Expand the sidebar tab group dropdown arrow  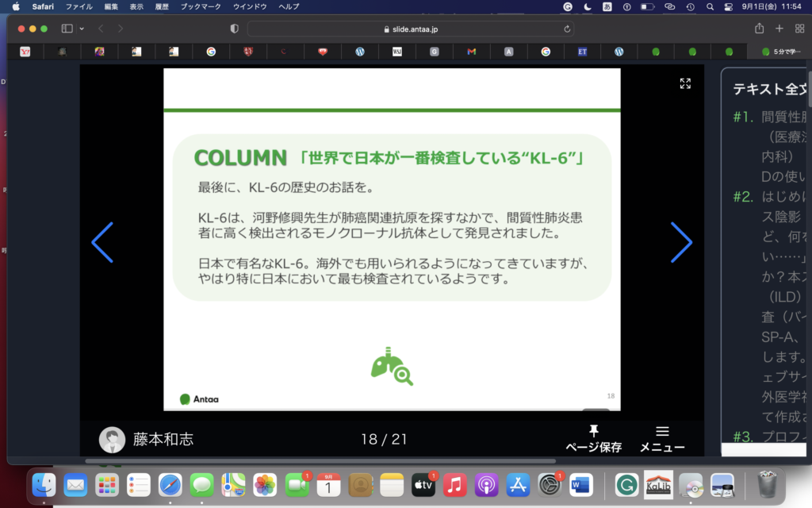point(80,29)
